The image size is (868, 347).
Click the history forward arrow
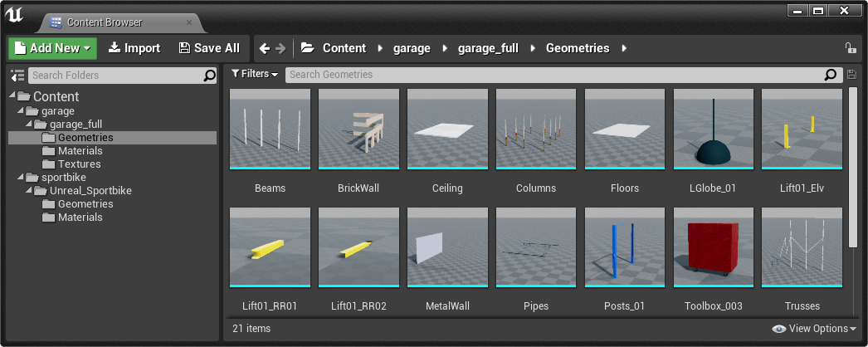tap(280, 48)
